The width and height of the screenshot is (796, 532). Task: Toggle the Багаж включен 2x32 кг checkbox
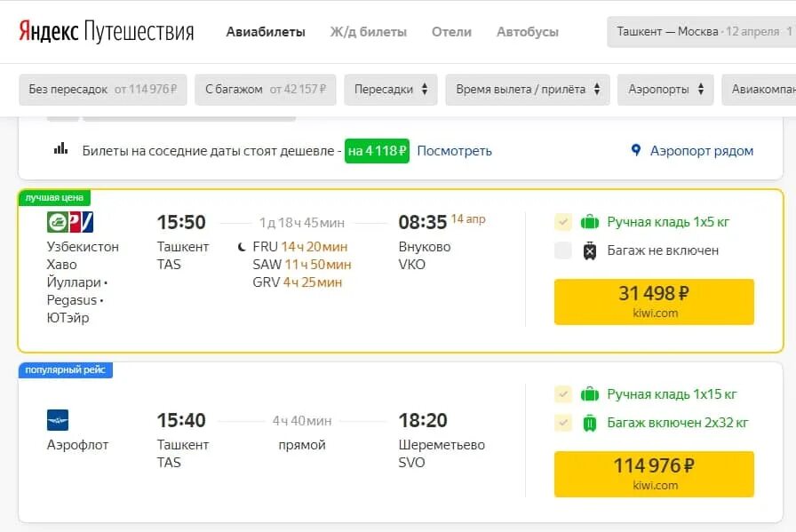pos(563,423)
